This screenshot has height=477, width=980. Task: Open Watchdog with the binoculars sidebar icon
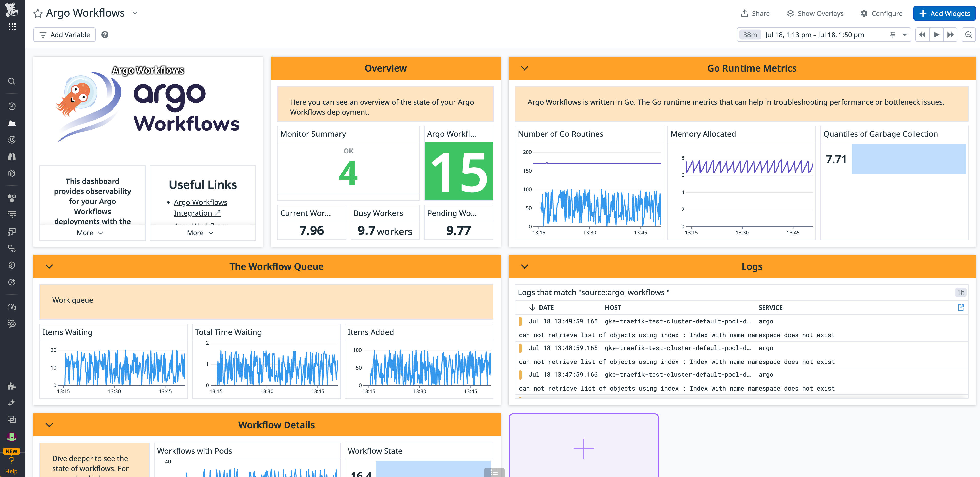pos(12,156)
